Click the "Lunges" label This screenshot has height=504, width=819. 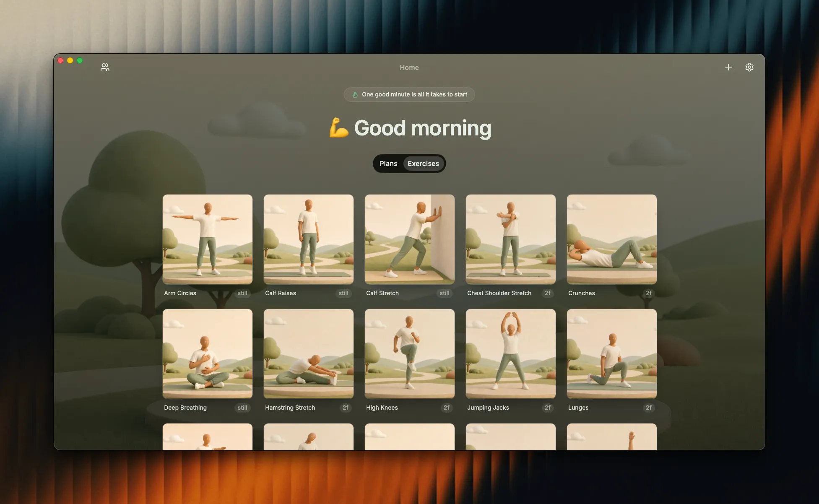pyautogui.click(x=578, y=408)
